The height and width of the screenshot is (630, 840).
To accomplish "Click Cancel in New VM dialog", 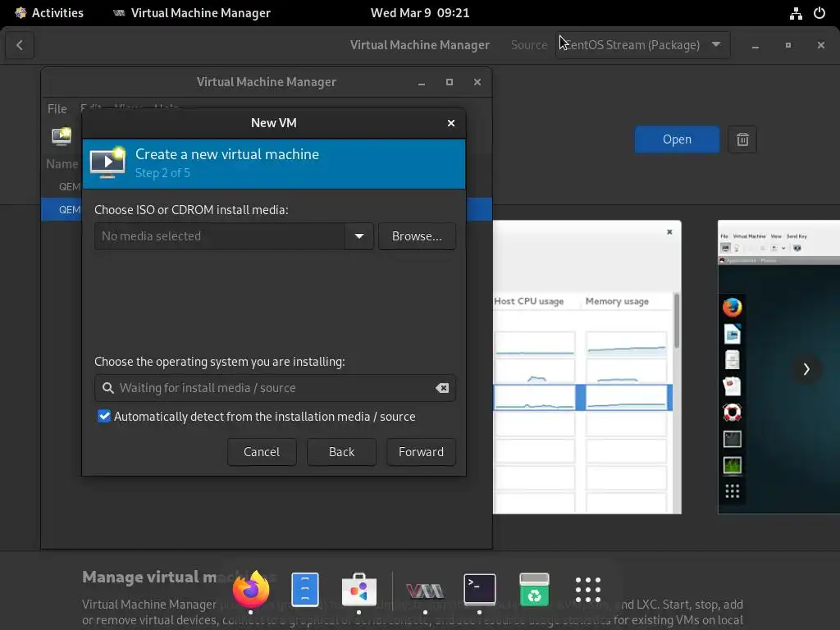I will click(262, 452).
